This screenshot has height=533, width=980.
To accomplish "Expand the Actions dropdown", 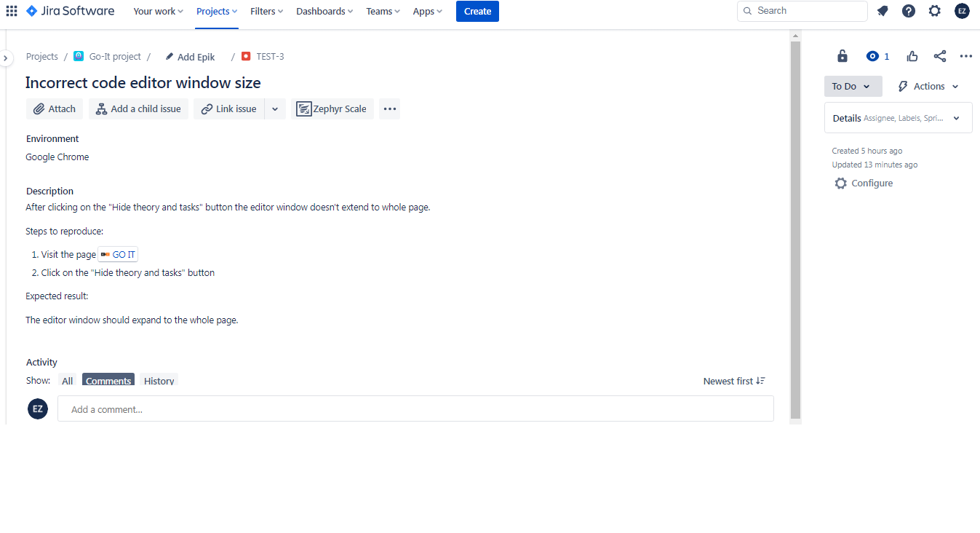I will coord(927,86).
